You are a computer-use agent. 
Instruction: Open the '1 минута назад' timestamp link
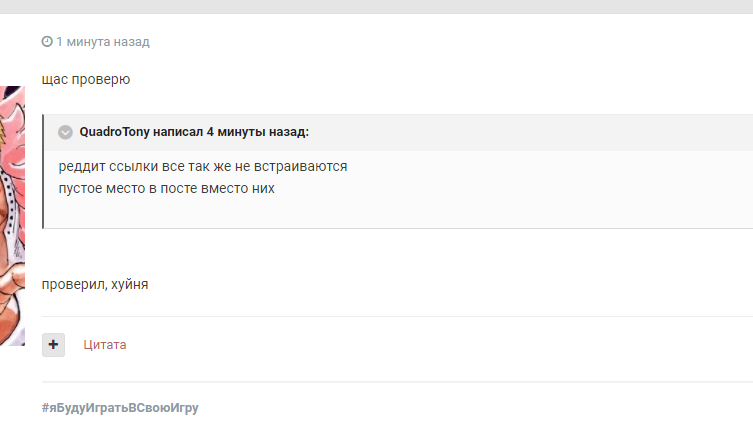click(103, 42)
